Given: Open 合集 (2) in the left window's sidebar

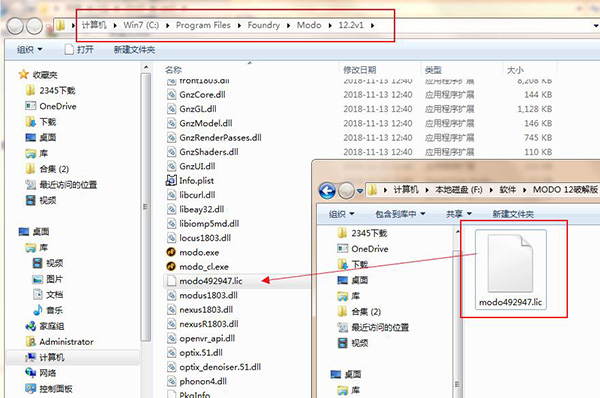Looking at the screenshot, I should 47,169.
